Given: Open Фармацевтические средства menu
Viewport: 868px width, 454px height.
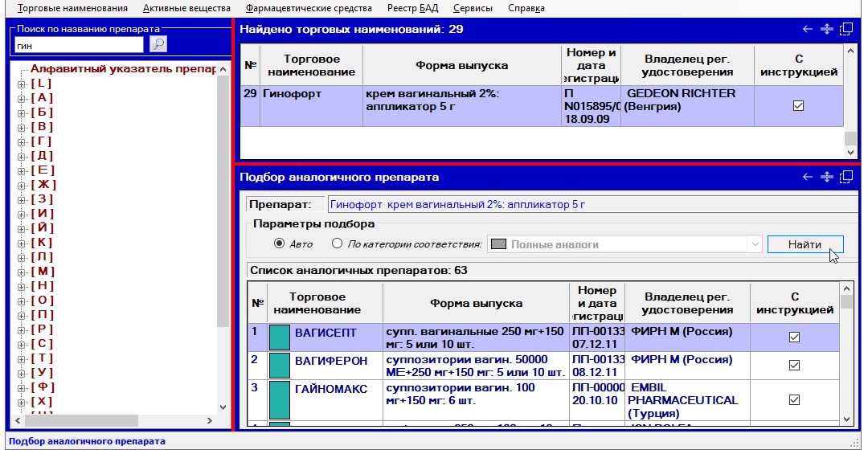Looking at the screenshot, I should point(309,8).
